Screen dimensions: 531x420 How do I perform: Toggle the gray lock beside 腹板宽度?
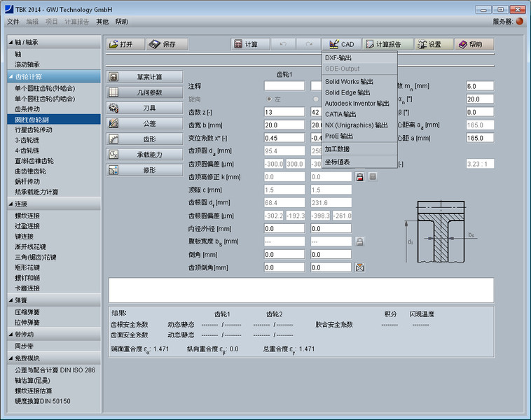click(x=359, y=241)
